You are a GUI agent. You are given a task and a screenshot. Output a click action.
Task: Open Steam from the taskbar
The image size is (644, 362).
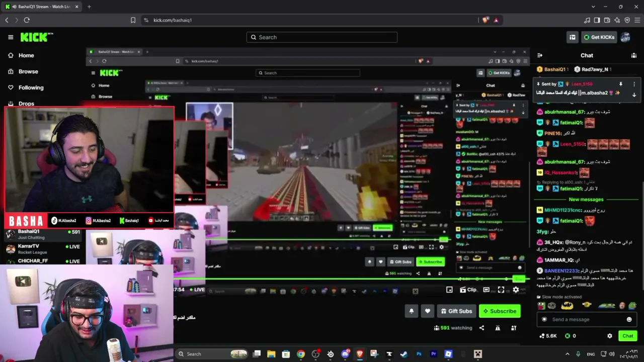404,354
